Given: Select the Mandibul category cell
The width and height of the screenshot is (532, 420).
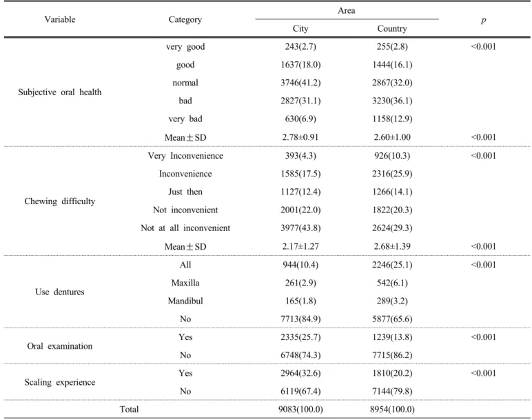Looking at the screenshot, I should (x=185, y=301).
